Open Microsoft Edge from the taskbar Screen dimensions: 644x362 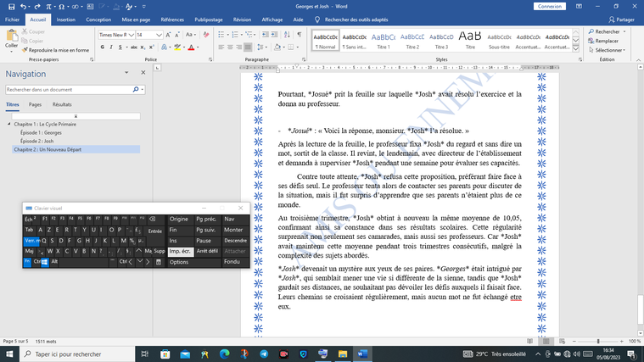click(225, 354)
